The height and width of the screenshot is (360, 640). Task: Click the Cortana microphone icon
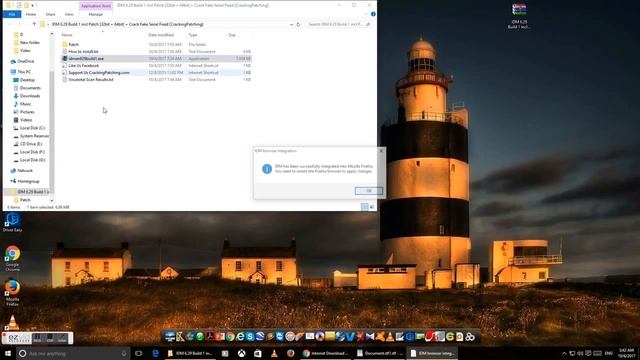(x=124, y=353)
